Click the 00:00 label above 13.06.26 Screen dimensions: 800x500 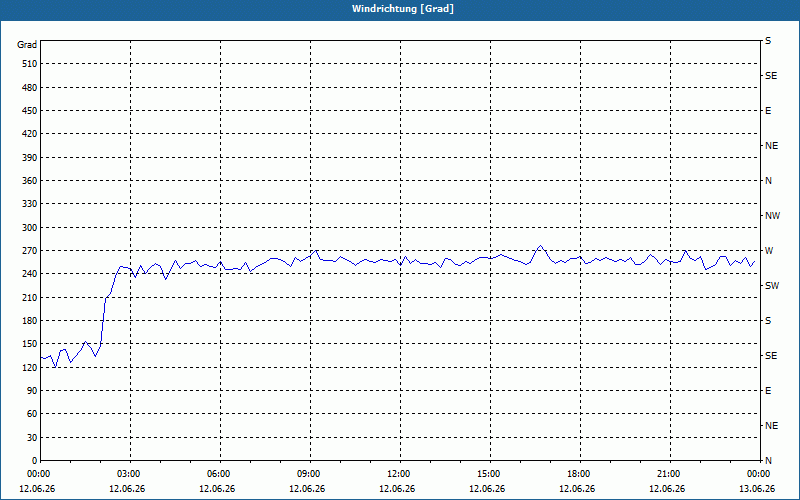[x=759, y=474]
